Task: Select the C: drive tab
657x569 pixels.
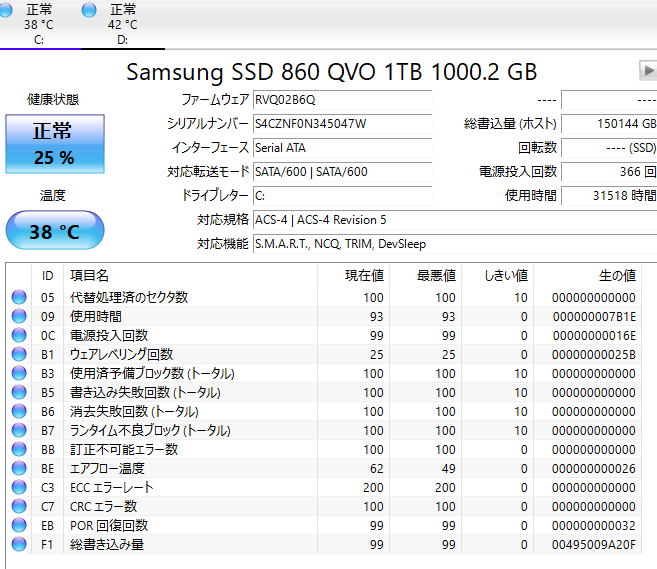Action: point(39,24)
